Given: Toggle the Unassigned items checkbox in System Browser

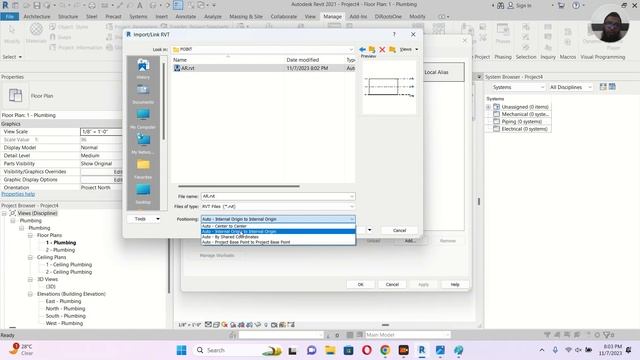Looking at the screenshot, I should tap(496, 107).
